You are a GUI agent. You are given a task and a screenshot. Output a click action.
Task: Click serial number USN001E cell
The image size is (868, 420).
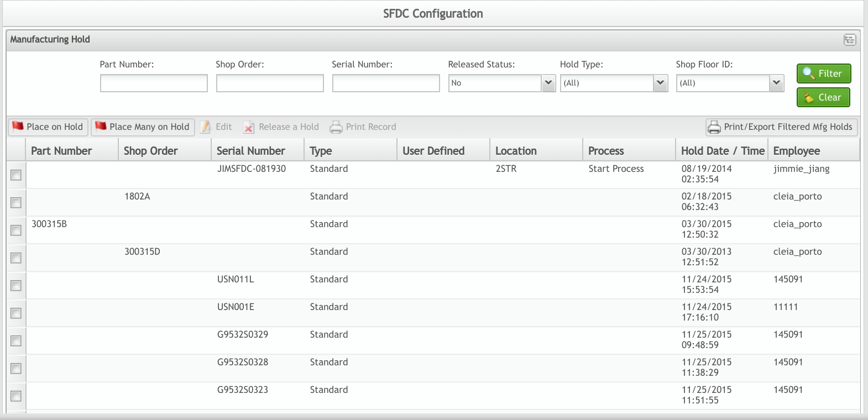click(x=236, y=307)
